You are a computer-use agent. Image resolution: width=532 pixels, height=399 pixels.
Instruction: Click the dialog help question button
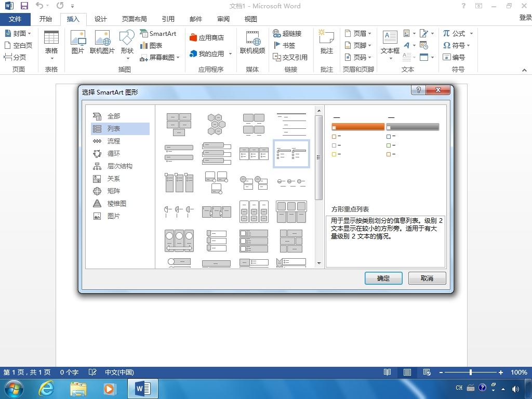(x=418, y=90)
